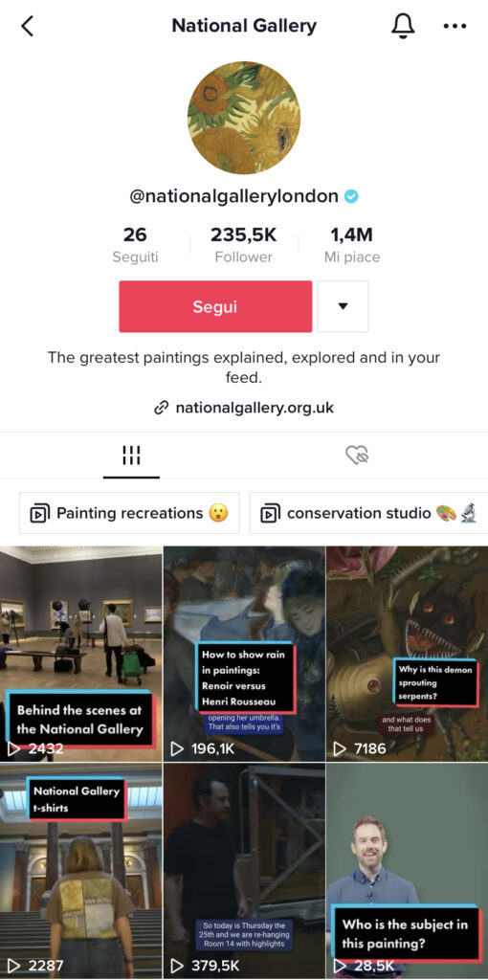Tap the back arrow icon
This screenshot has height=980, width=488.
point(27,26)
